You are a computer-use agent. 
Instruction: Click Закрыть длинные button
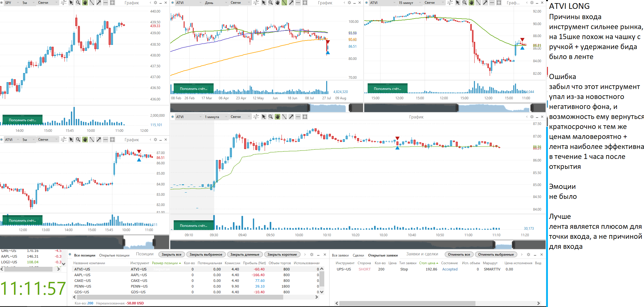click(245, 255)
